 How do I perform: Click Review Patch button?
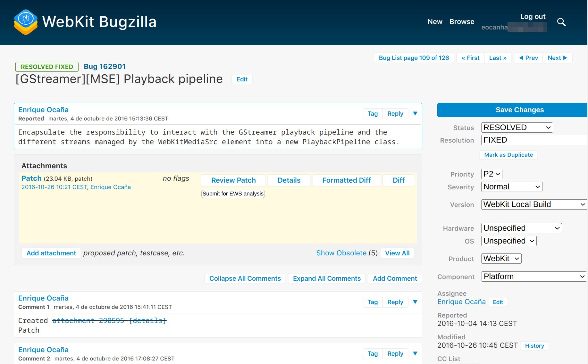pos(233,180)
